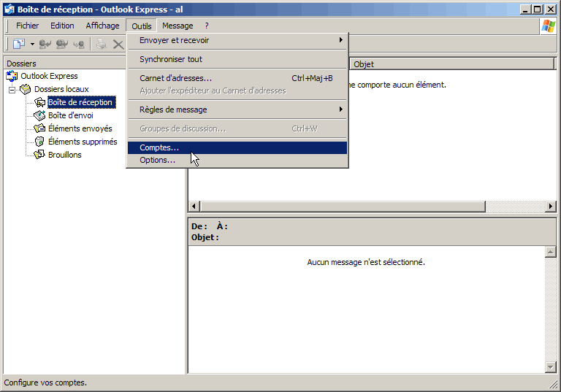Open the dropdown arrow beside new message

[x=32, y=45]
